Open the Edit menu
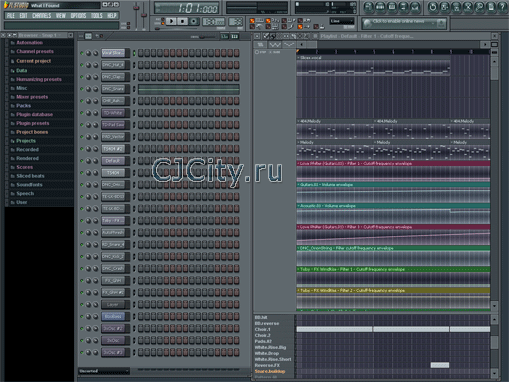Viewport: 509px width, 382px height. point(23,16)
